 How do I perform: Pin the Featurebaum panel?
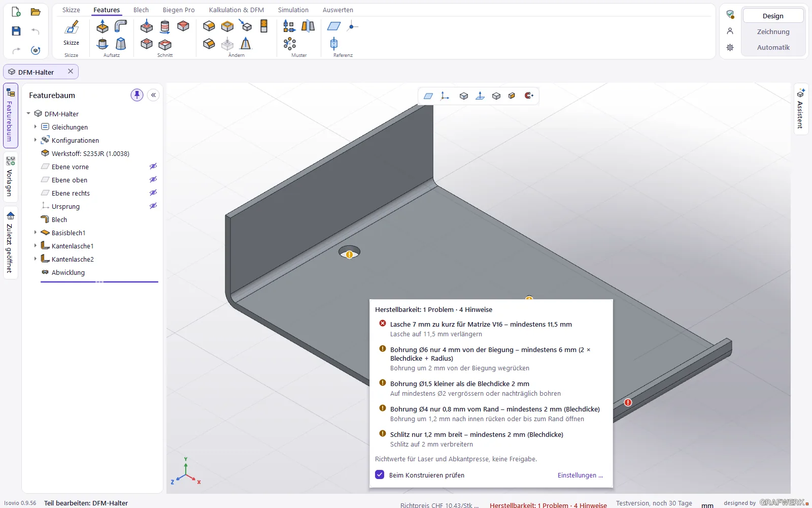[x=137, y=95]
